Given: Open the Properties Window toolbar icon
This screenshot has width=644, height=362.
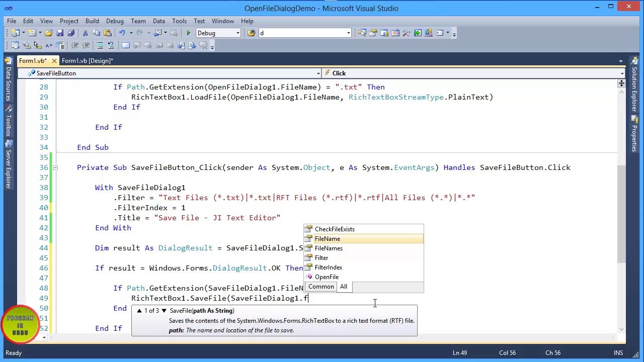Looking at the screenshot, I should coord(373,33).
